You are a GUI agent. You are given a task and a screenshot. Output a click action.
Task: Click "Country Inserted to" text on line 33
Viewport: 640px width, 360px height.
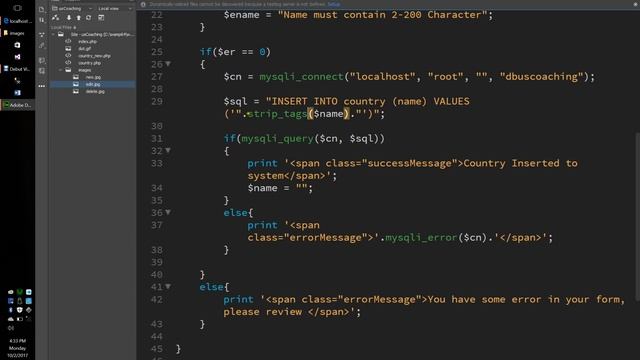[520, 163]
